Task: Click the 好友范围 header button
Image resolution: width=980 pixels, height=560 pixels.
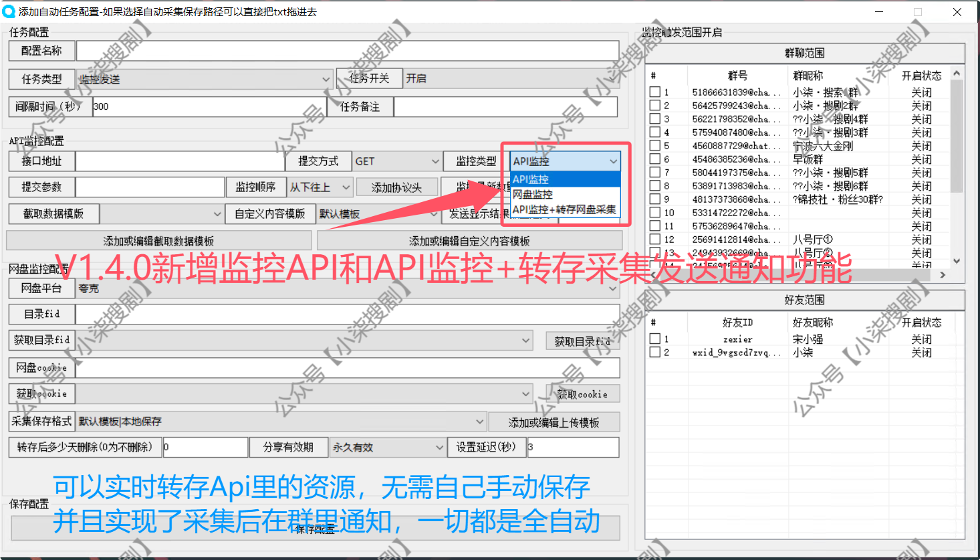Action: click(805, 300)
